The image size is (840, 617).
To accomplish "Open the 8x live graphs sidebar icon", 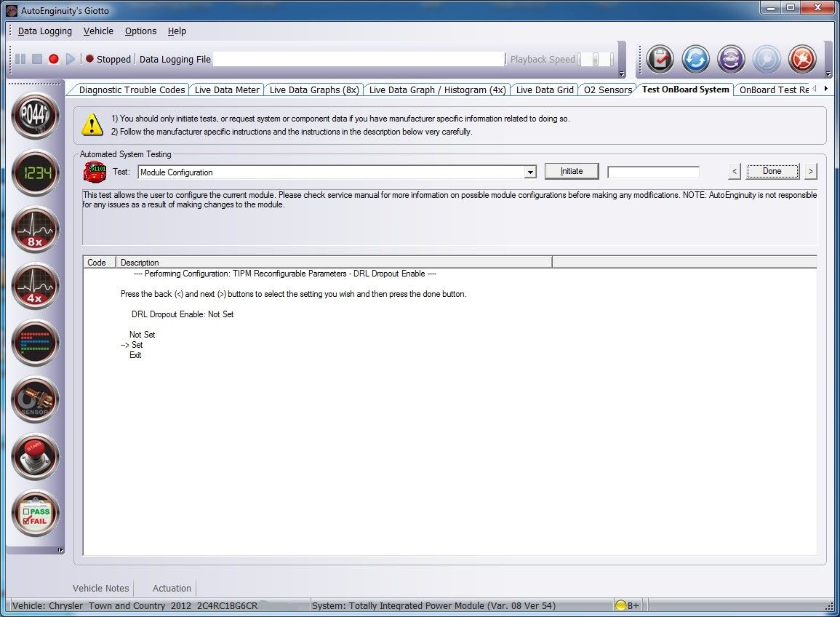I will click(36, 229).
